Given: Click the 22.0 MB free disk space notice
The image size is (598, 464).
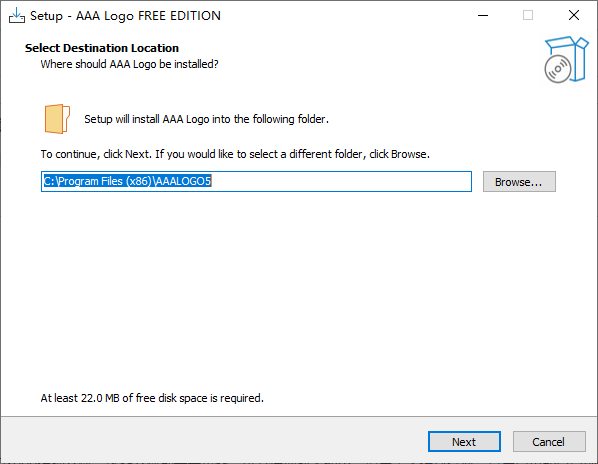Looking at the screenshot, I should (152, 398).
